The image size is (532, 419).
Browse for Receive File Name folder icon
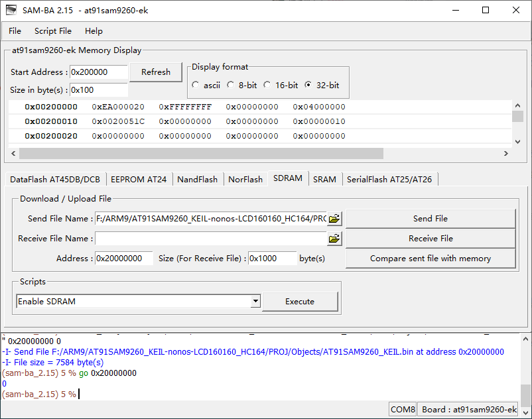334,239
